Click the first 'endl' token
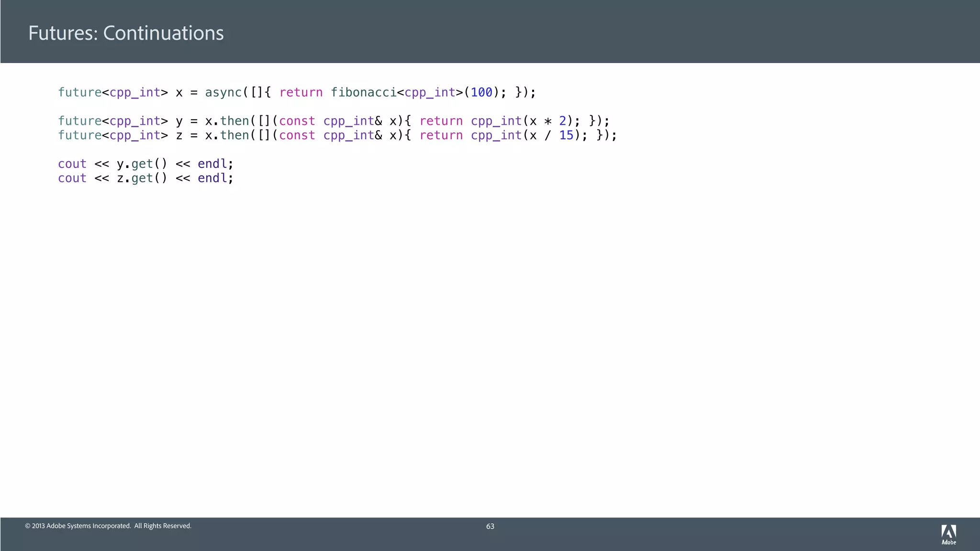The width and height of the screenshot is (980, 551). pyautogui.click(x=212, y=164)
